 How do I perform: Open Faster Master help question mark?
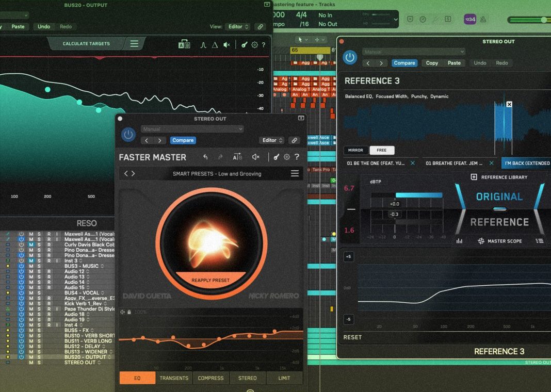[x=297, y=157]
